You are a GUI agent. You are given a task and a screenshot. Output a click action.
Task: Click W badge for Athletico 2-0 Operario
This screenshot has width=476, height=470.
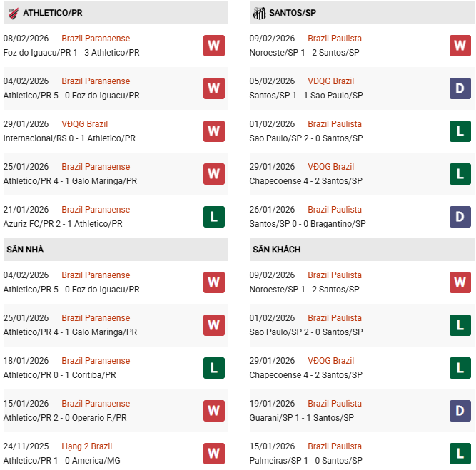pos(214,411)
